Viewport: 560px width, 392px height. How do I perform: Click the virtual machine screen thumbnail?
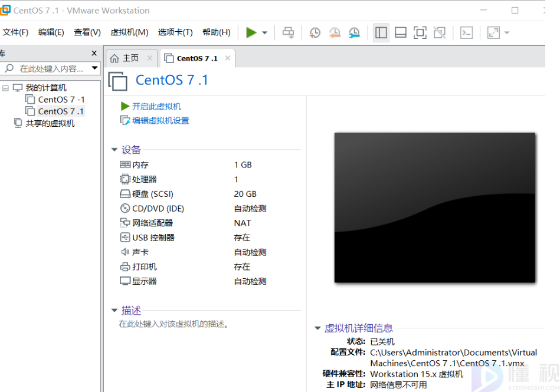click(x=434, y=207)
